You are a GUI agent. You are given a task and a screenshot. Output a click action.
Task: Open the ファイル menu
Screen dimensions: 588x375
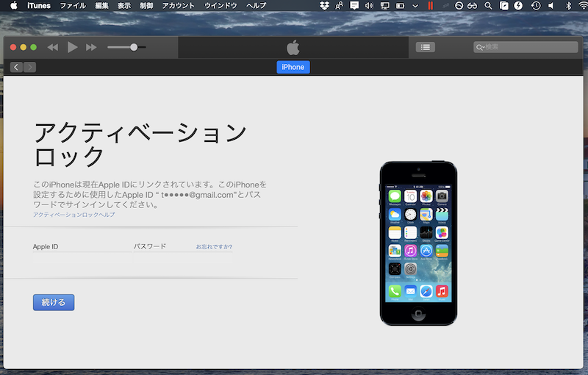point(72,5)
